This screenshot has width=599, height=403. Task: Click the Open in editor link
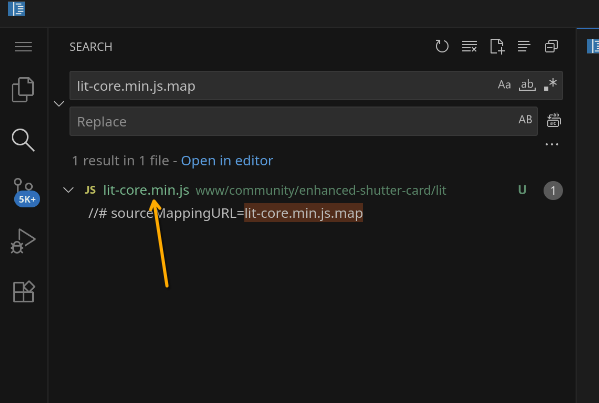pyautogui.click(x=227, y=161)
